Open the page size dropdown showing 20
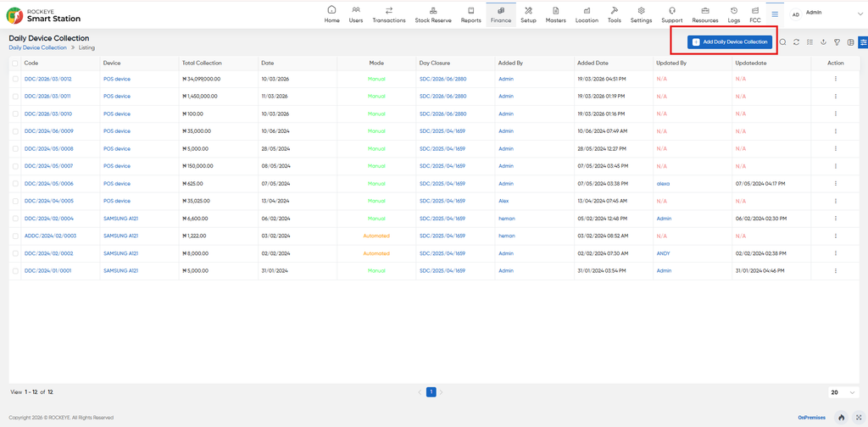868x427 pixels. tap(843, 392)
